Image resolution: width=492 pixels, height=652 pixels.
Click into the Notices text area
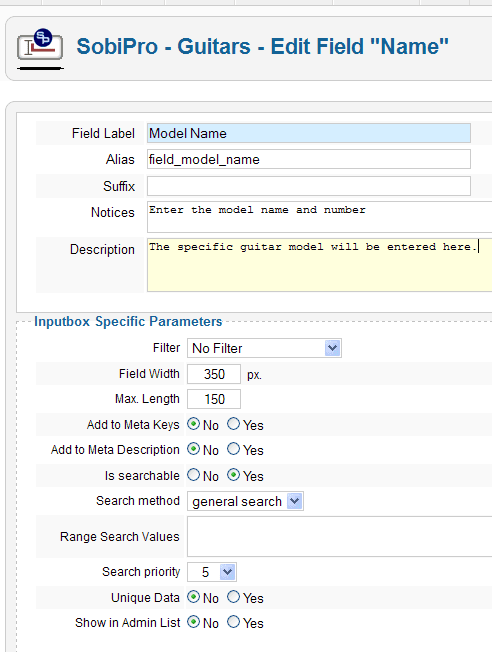[319, 217]
